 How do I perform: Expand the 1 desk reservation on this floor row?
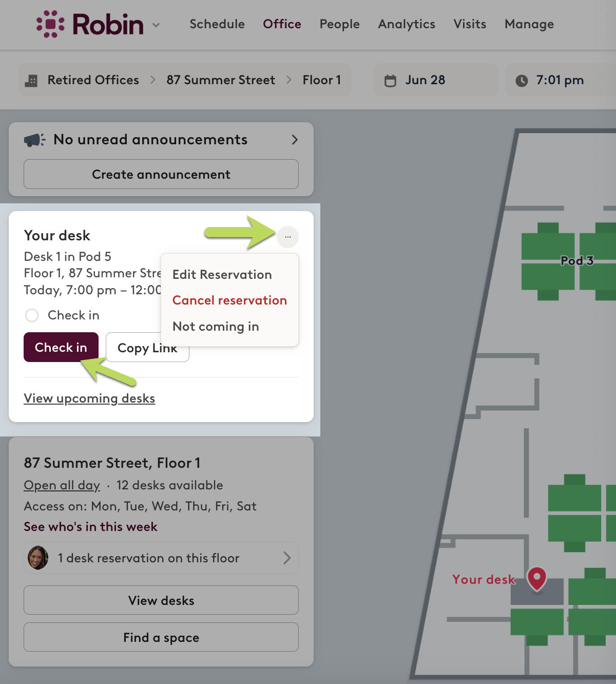point(161,558)
